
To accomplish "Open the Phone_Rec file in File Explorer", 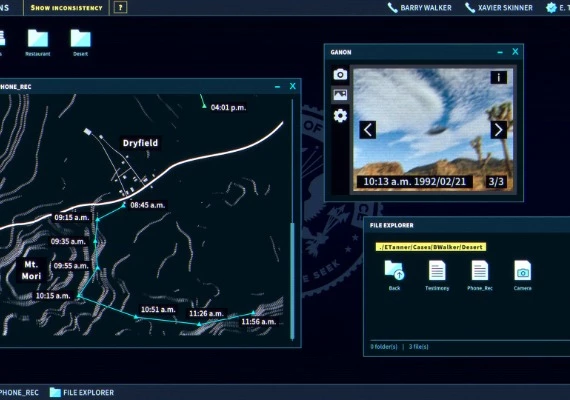I will coord(480,275).
